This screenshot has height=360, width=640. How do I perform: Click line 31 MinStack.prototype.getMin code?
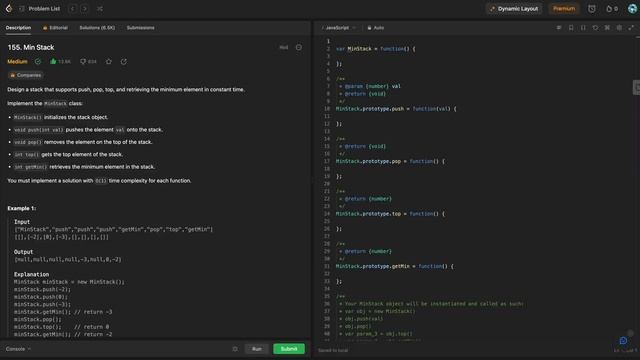(395, 267)
